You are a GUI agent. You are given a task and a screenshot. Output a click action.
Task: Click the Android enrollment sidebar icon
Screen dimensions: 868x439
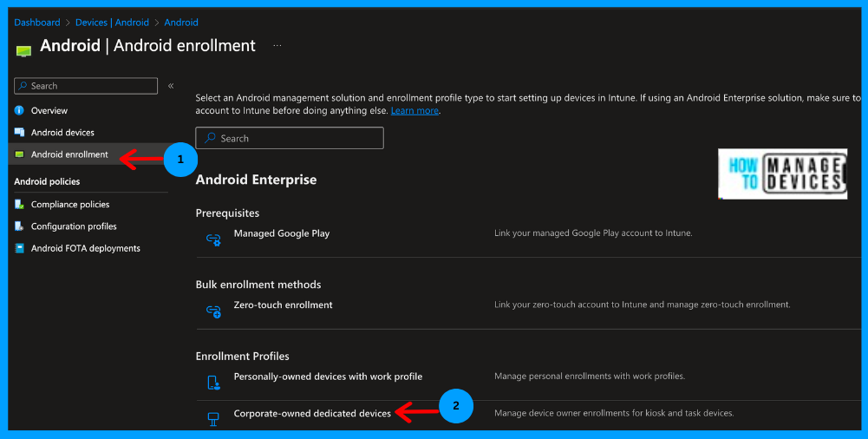[19, 154]
